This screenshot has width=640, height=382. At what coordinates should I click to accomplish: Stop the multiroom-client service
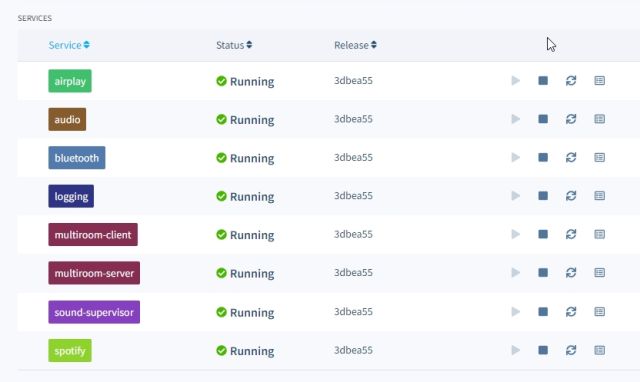(543, 234)
